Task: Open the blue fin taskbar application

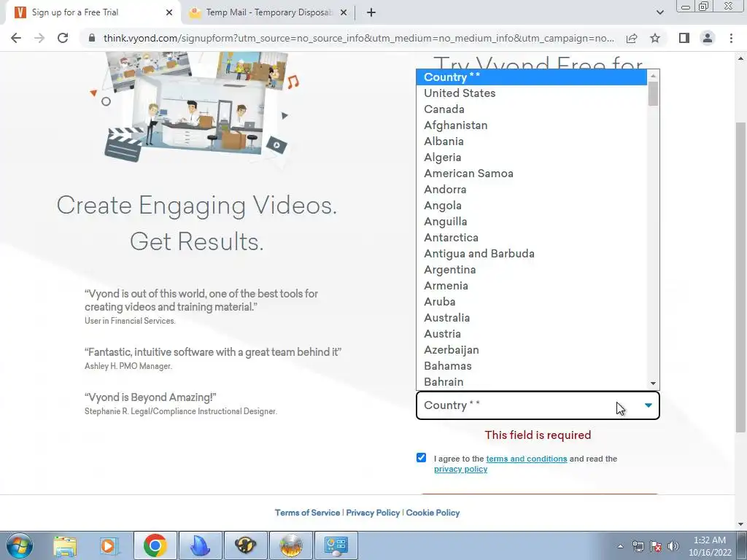Action: [x=200, y=545]
